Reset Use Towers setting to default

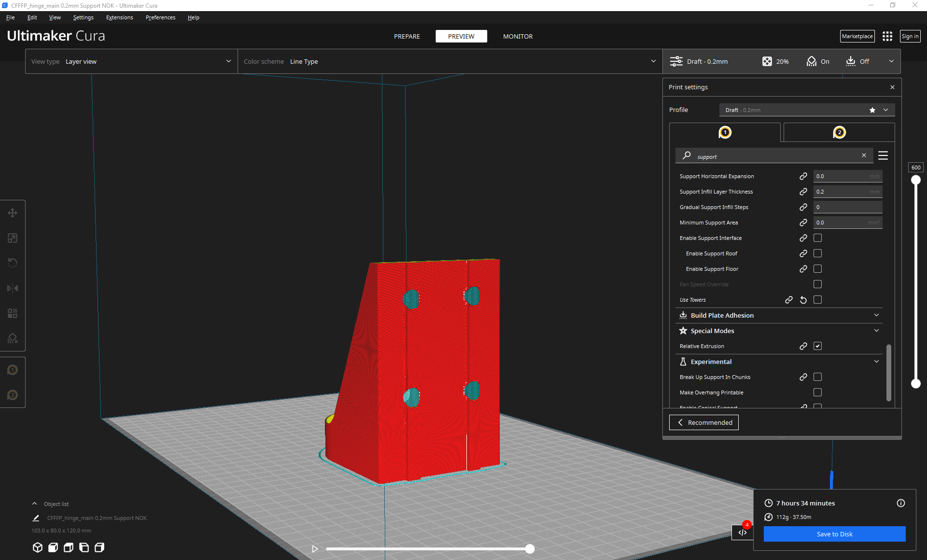(x=803, y=300)
